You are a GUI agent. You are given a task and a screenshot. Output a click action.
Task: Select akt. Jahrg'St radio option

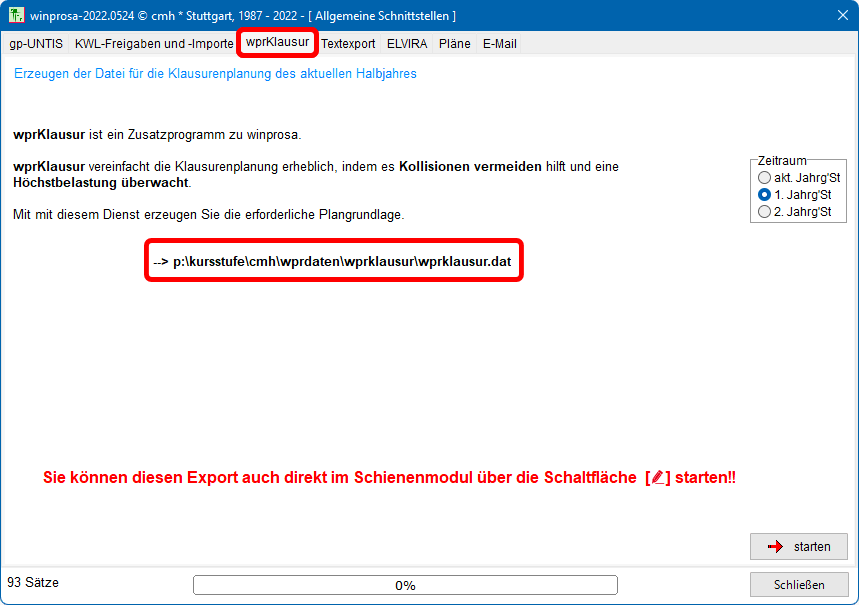[765, 177]
